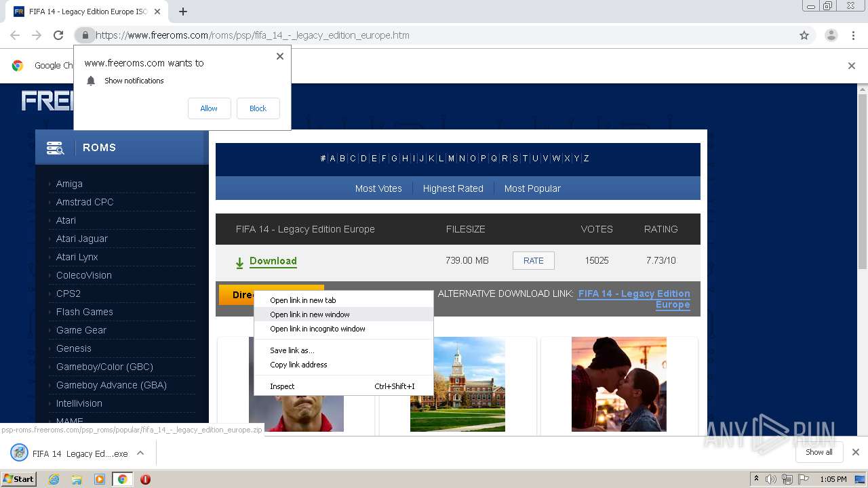Click the browser forward arrow
868x488 pixels.
[x=37, y=35]
